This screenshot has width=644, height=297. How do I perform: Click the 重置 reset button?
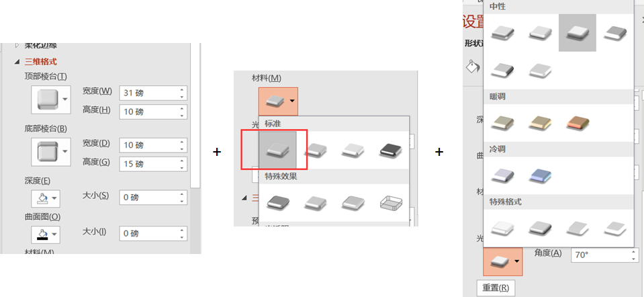(x=496, y=287)
